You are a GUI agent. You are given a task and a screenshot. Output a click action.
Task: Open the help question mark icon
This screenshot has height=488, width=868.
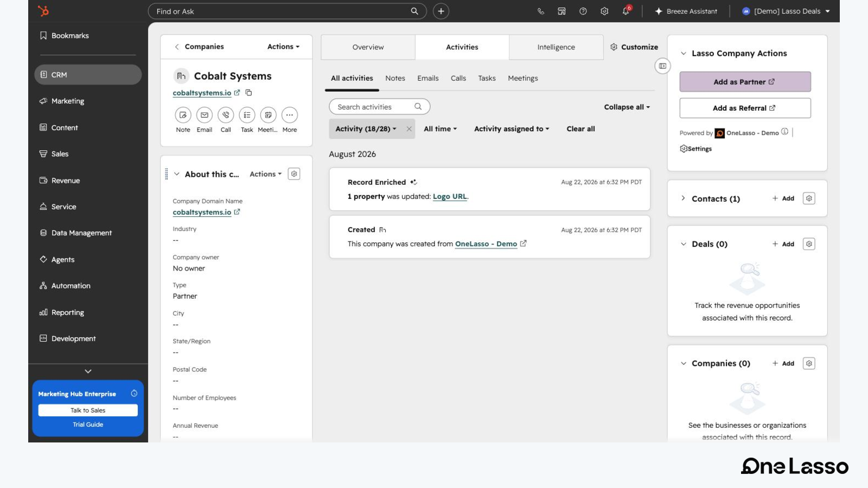583,11
